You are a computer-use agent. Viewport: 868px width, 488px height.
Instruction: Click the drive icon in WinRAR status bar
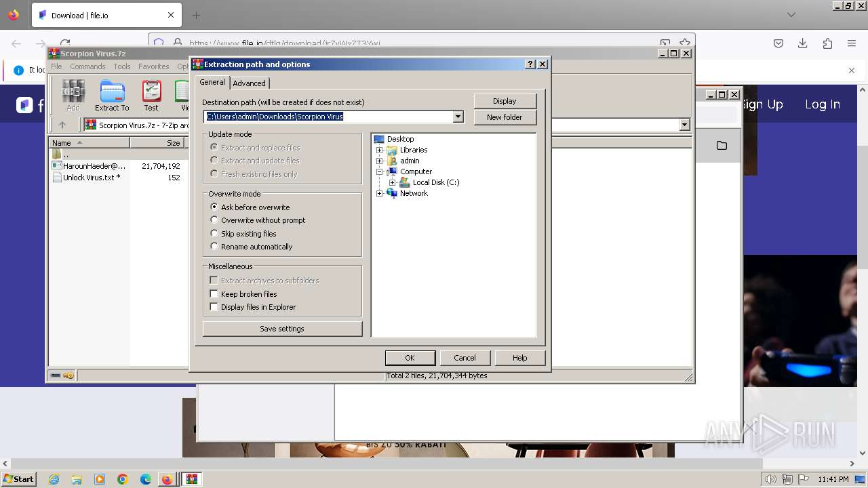[56, 375]
